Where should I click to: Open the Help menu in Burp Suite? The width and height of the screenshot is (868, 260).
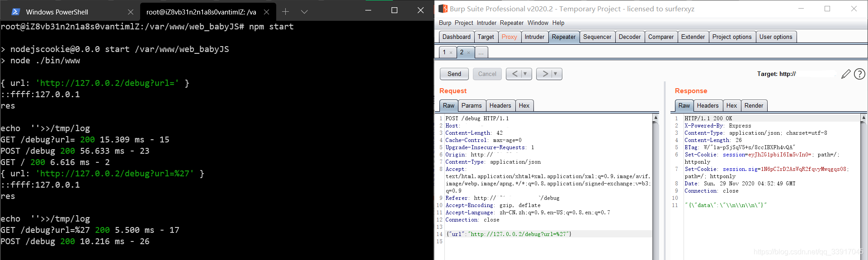pyautogui.click(x=558, y=23)
